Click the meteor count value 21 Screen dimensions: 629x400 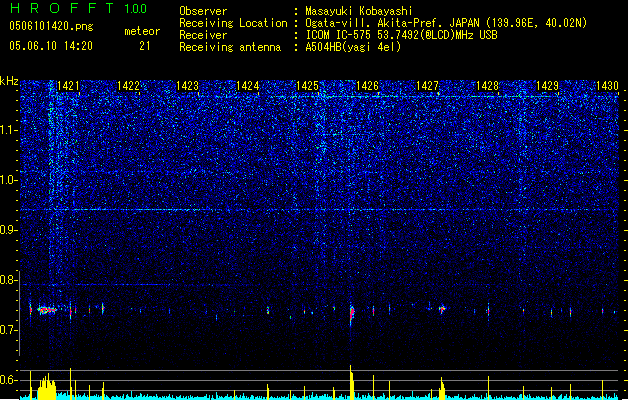click(145, 46)
